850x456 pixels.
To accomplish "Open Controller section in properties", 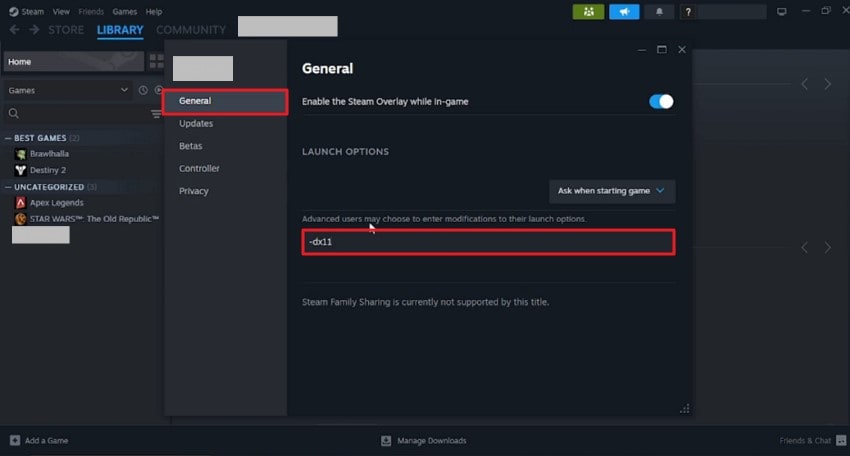I will coord(199,169).
